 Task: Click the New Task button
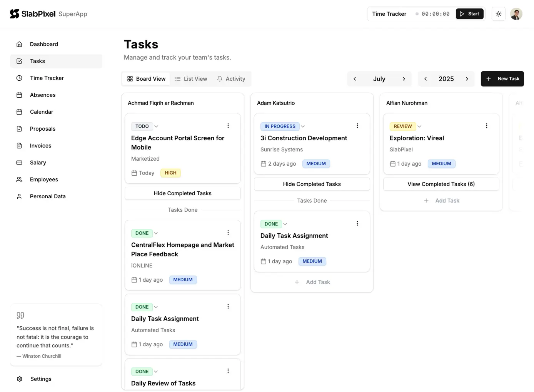click(x=502, y=79)
